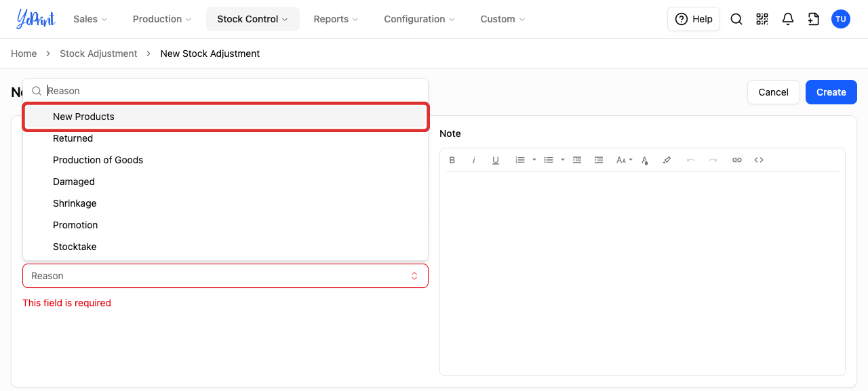Go to Stock Adjustment breadcrumb
This screenshot has height=391, width=868.
click(98, 54)
